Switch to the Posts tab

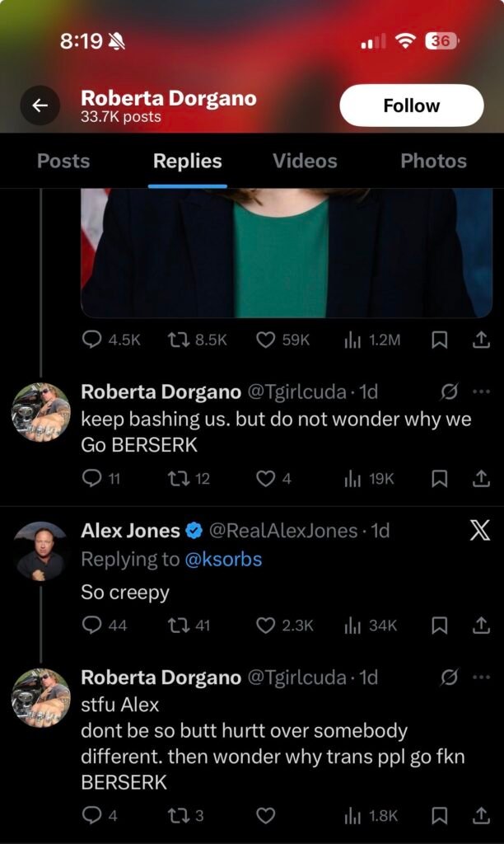[63, 161]
